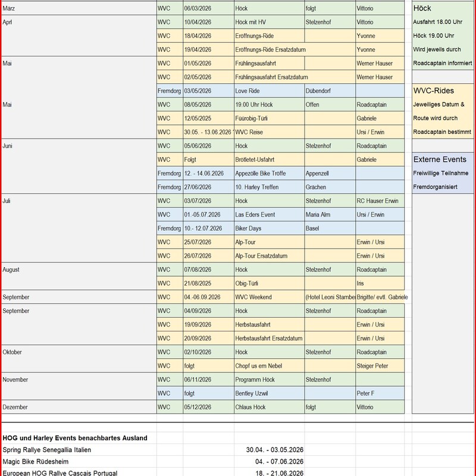Click 'Appezölle Bike Tröffe' cell
476x476 pixels.
pyautogui.click(x=269, y=173)
